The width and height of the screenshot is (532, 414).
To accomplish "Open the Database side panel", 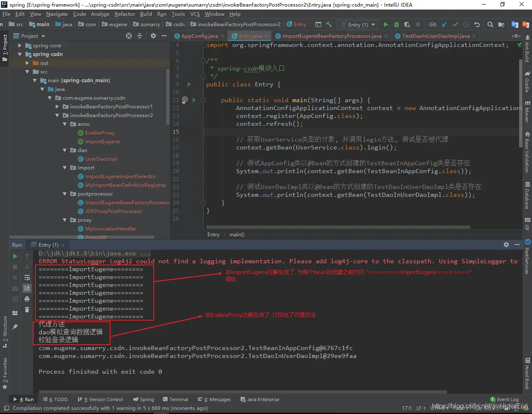I will tap(527, 195).
